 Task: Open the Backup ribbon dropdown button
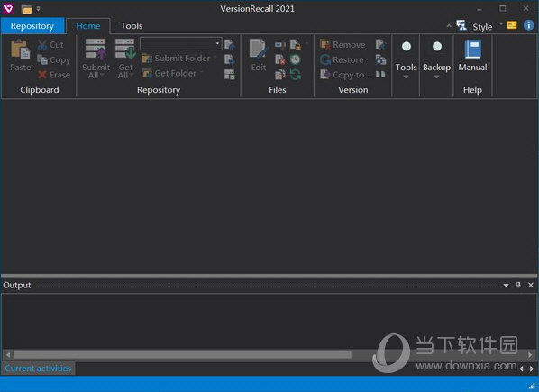click(436, 59)
